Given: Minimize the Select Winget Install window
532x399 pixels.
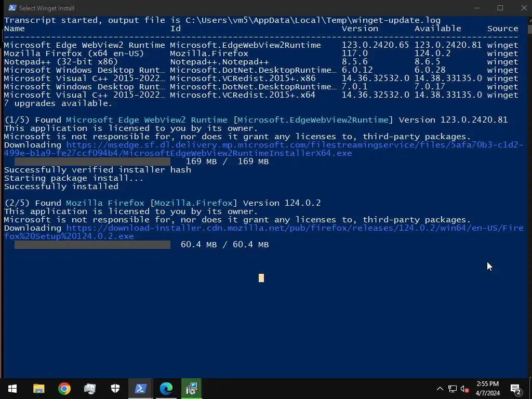Looking at the screenshot, I should [477, 8].
